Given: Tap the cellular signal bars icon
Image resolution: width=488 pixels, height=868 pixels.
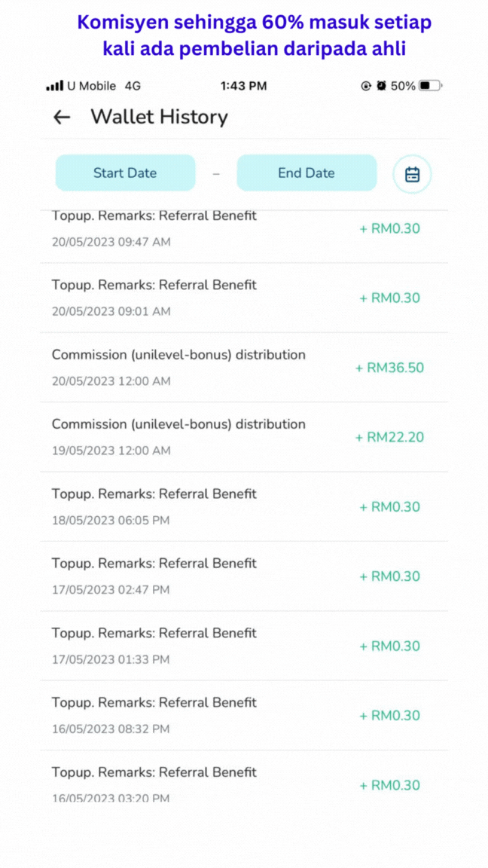Looking at the screenshot, I should point(54,86).
